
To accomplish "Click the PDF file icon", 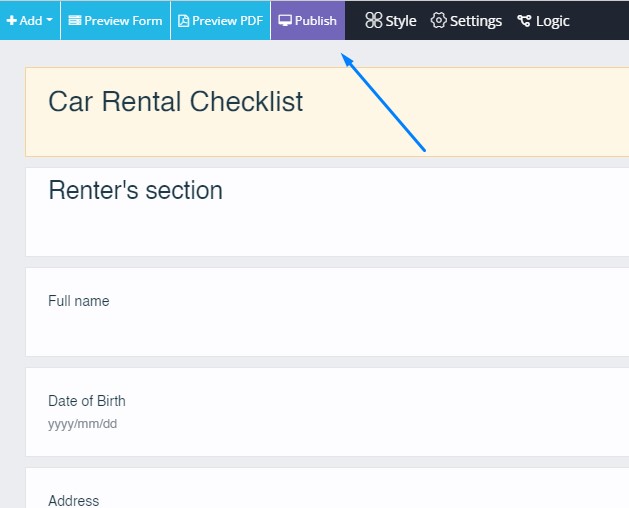I will click(x=184, y=21).
